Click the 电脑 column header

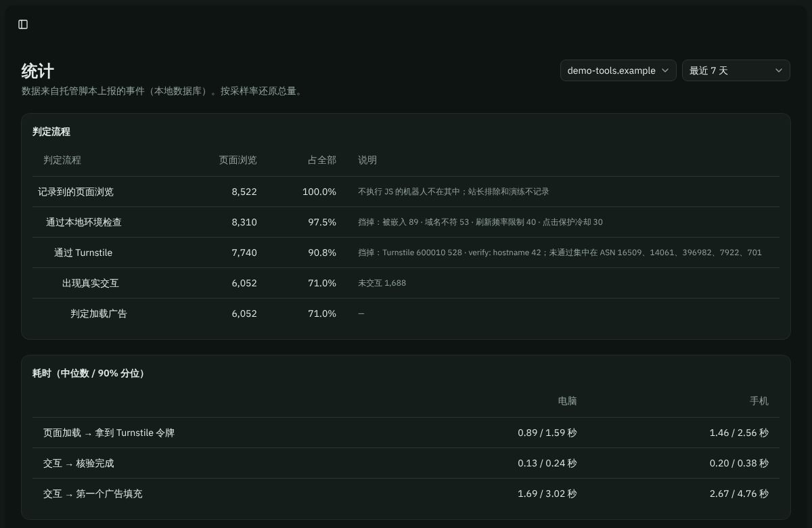[x=567, y=401]
